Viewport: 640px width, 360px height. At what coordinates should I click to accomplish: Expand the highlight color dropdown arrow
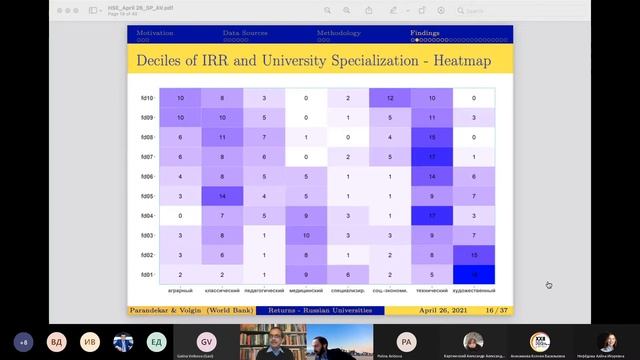coord(407,11)
